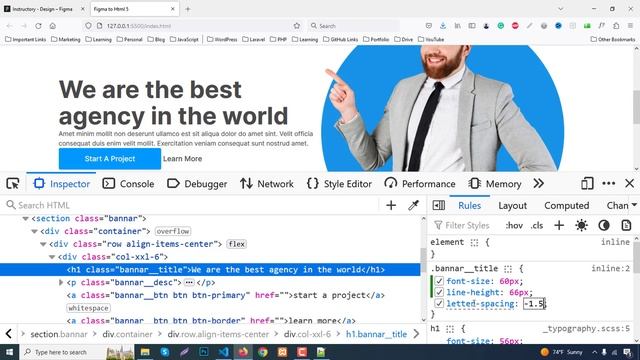Open the Inspector panel tab
Image resolution: width=640 pixels, height=360 pixels.
pos(62,184)
